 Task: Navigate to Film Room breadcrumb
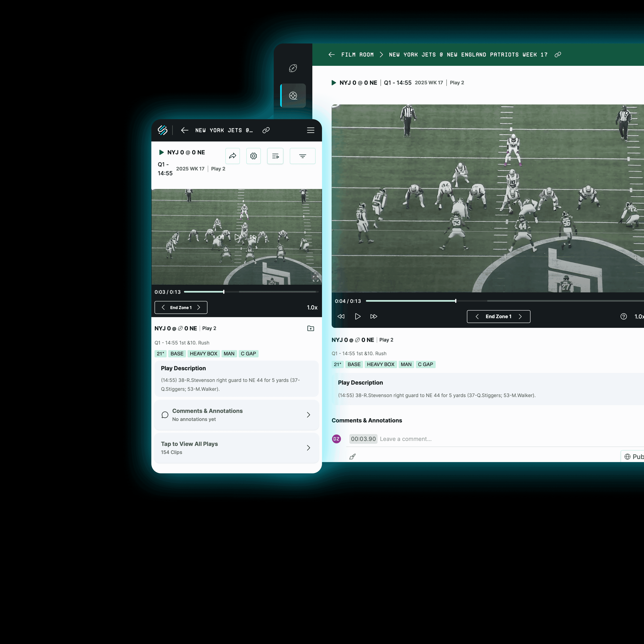[357, 55]
